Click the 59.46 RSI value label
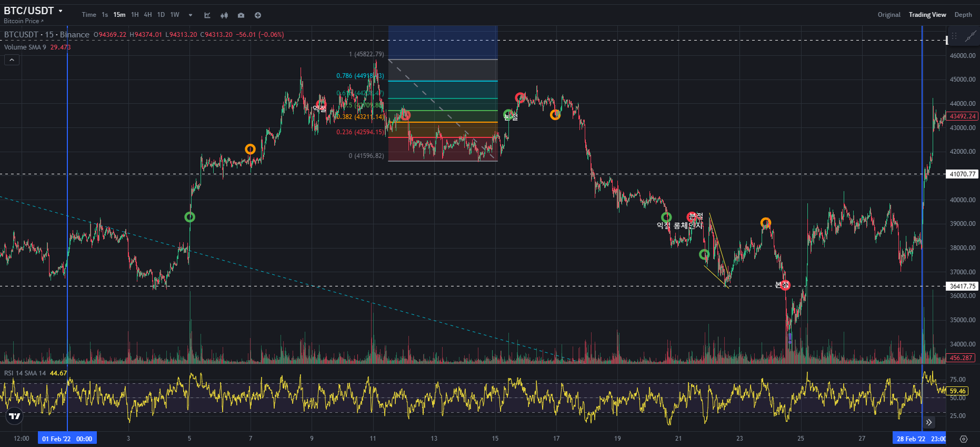 (x=957, y=391)
